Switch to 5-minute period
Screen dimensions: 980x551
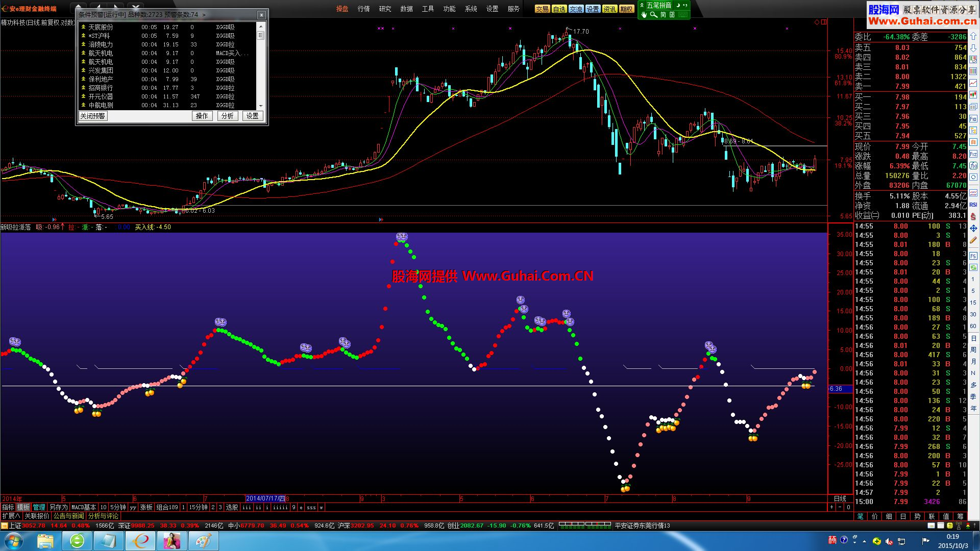coord(973,291)
